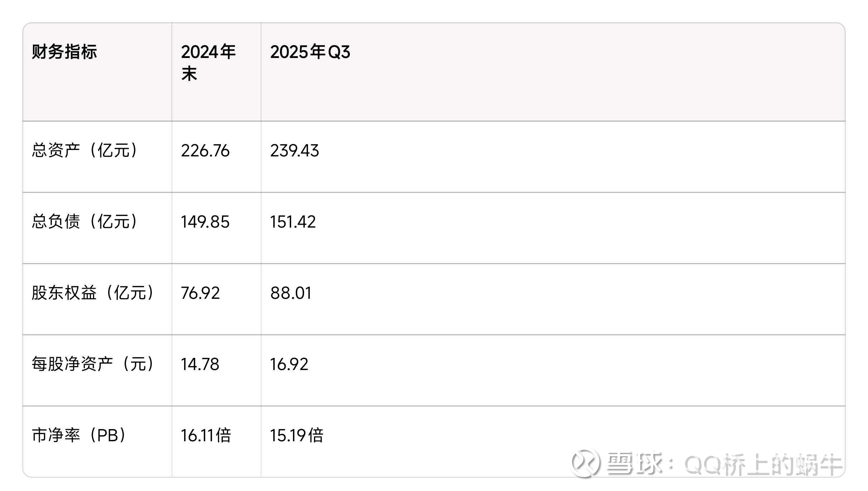Click the Xueqiu snowball logo watermark
The width and height of the screenshot is (868, 491).
tap(586, 463)
